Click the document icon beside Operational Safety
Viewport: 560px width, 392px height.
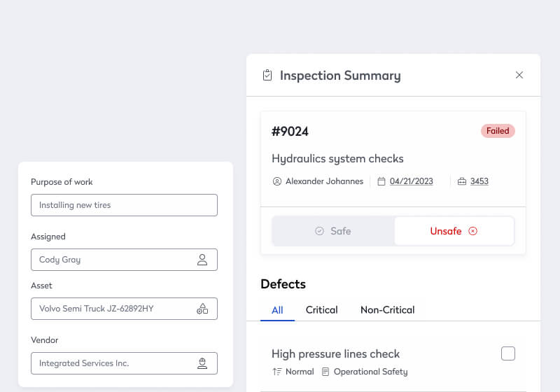point(325,372)
